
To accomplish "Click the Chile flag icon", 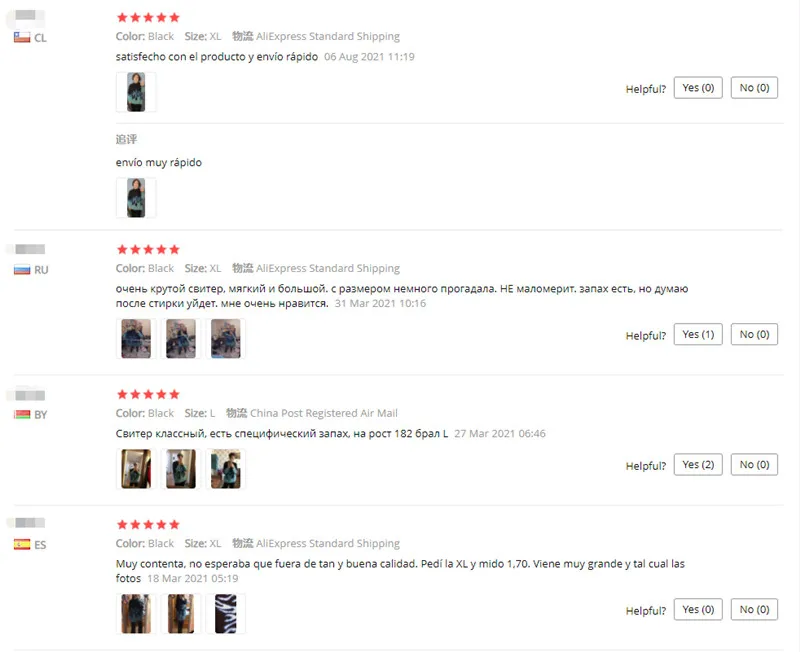I will [22, 37].
